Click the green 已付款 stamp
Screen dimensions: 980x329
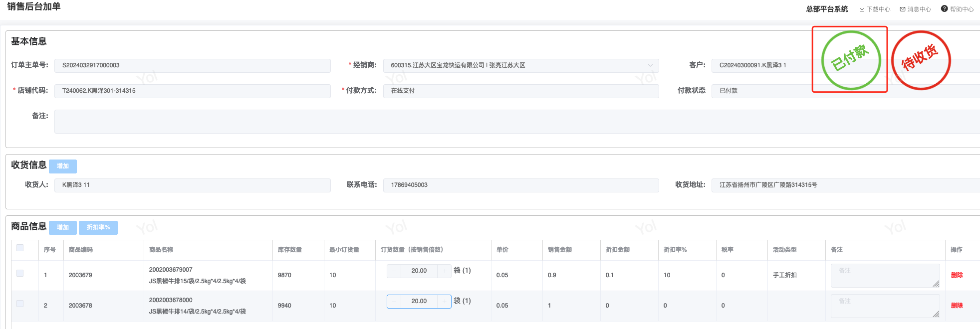(x=850, y=60)
